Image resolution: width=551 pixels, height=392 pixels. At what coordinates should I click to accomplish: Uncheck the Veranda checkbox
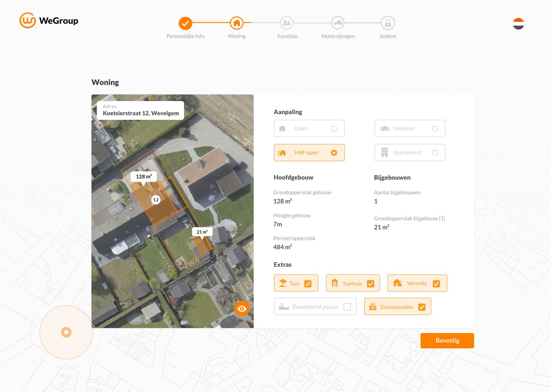click(436, 284)
